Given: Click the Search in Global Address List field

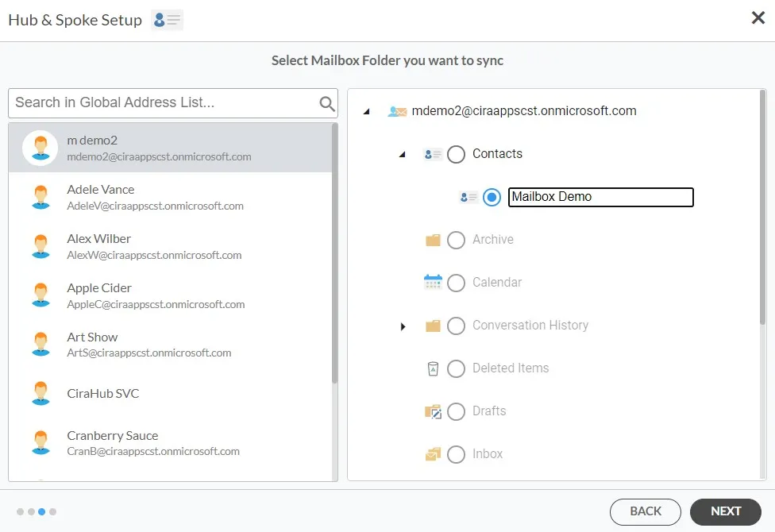Looking at the screenshot, I should (x=173, y=103).
